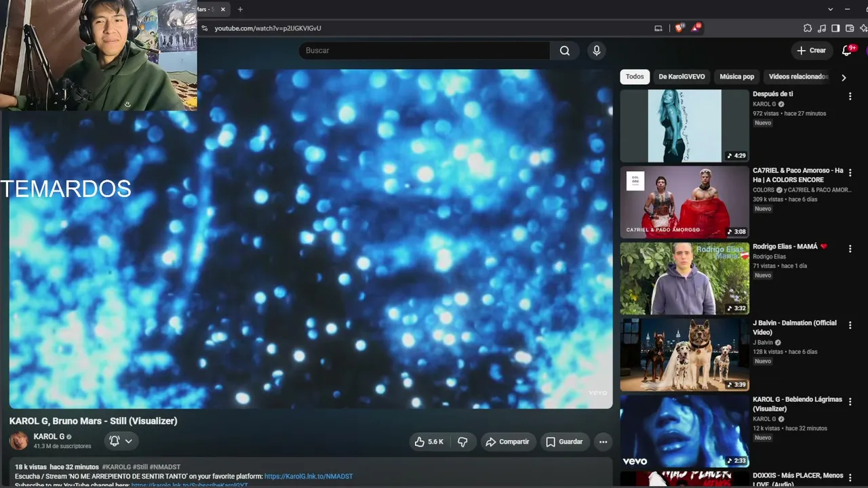This screenshot has height=488, width=868.
Task: Select the Videos relacionados filter chip
Action: (798, 77)
